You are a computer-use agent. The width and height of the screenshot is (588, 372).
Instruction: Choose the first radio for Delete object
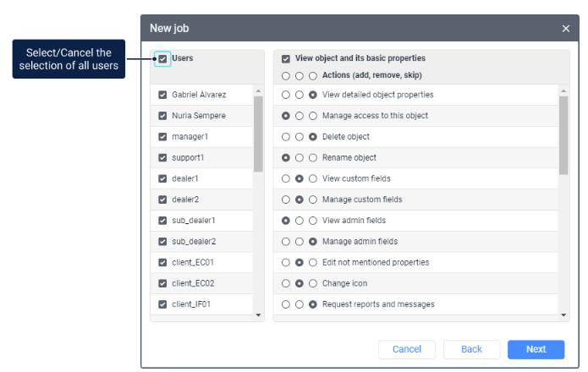point(286,137)
